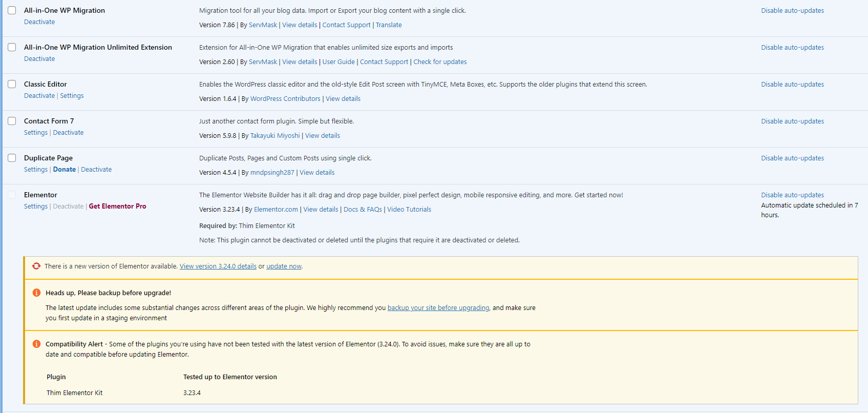Open Elementor.com author link
The height and width of the screenshot is (413, 868).
[x=276, y=210]
